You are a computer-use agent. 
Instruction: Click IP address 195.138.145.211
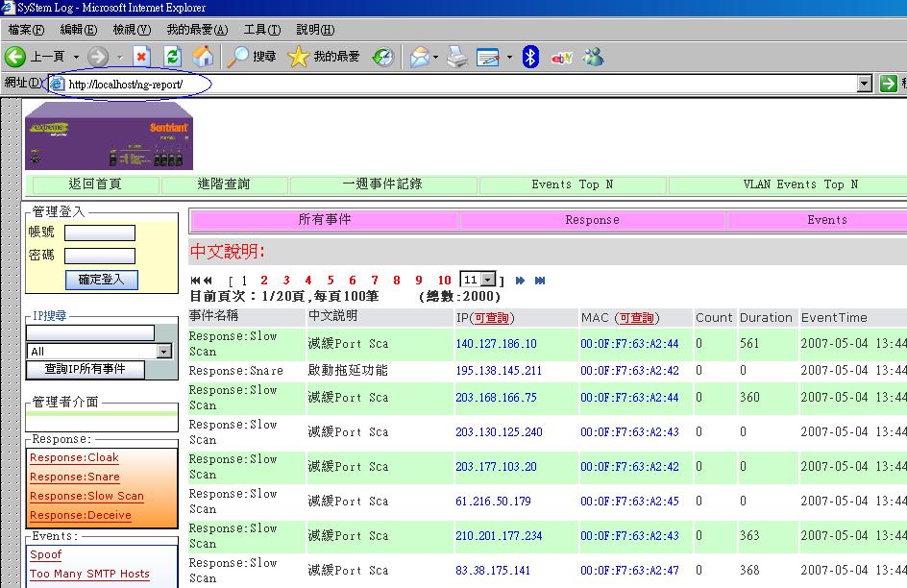pyautogui.click(x=499, y=371)
